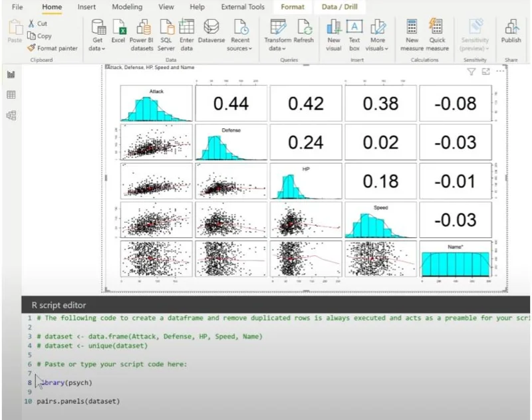
Task: Click the -0.01 correlation cell
Action: (x=456, y=181)
